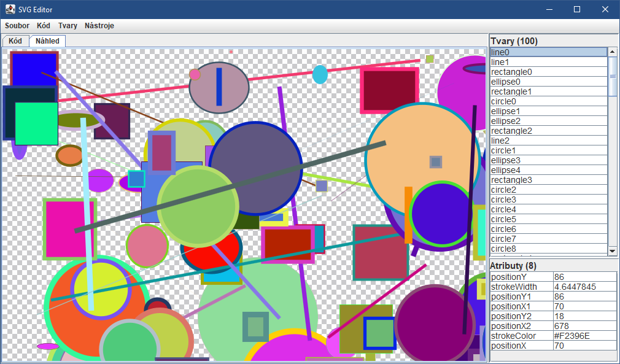Open the Soubor menu
The width and height of the screenshot is (620, 364).
click(x=17, y=26)
